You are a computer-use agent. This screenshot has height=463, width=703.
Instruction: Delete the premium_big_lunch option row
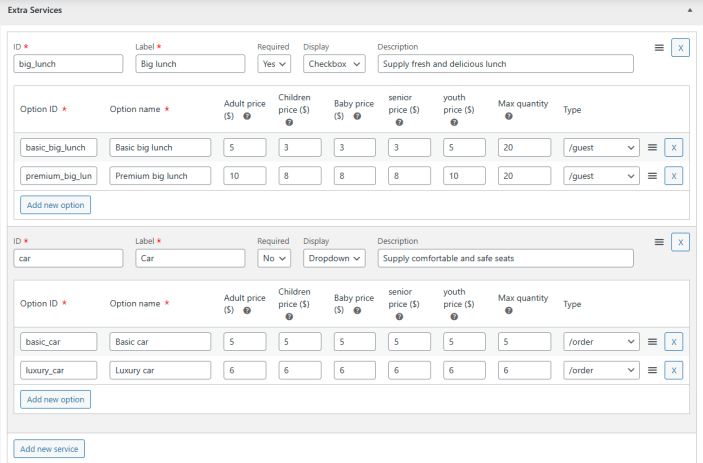[673, 176]
